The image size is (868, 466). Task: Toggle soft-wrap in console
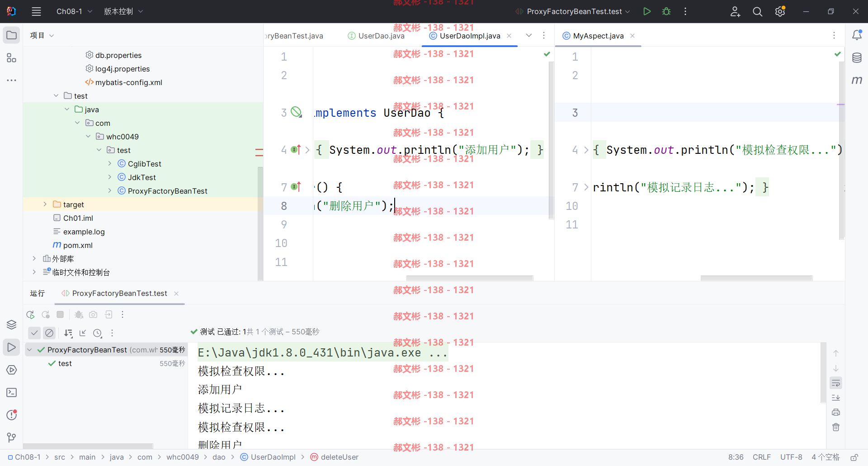[x=836, y=383]
